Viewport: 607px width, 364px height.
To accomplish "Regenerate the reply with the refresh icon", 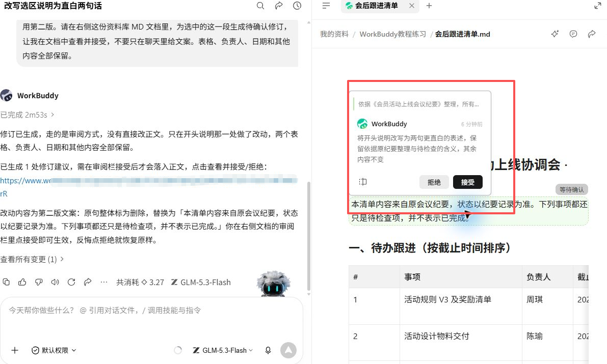I will [x=71, y=282].
